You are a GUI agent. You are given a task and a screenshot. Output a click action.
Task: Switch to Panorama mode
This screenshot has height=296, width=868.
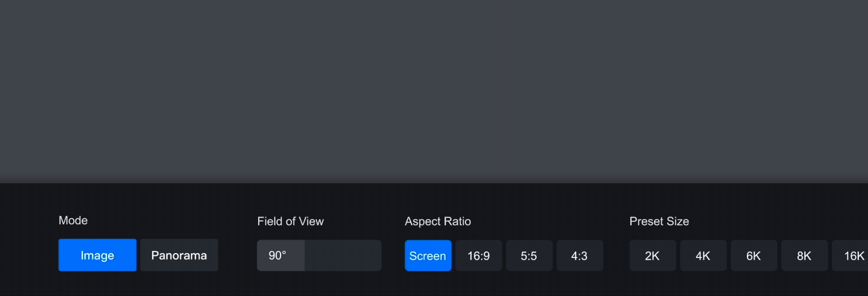[179, 255]
